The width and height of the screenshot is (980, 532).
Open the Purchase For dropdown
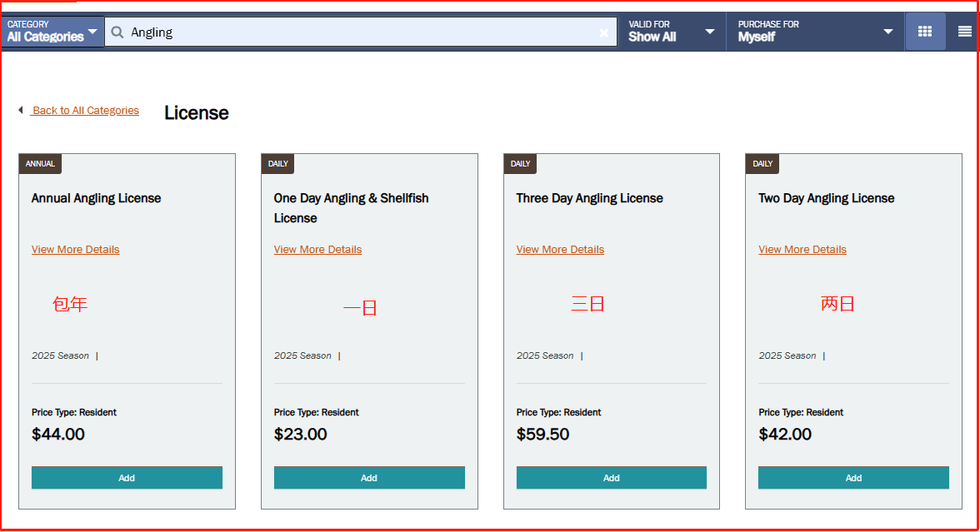coord(814,32)
